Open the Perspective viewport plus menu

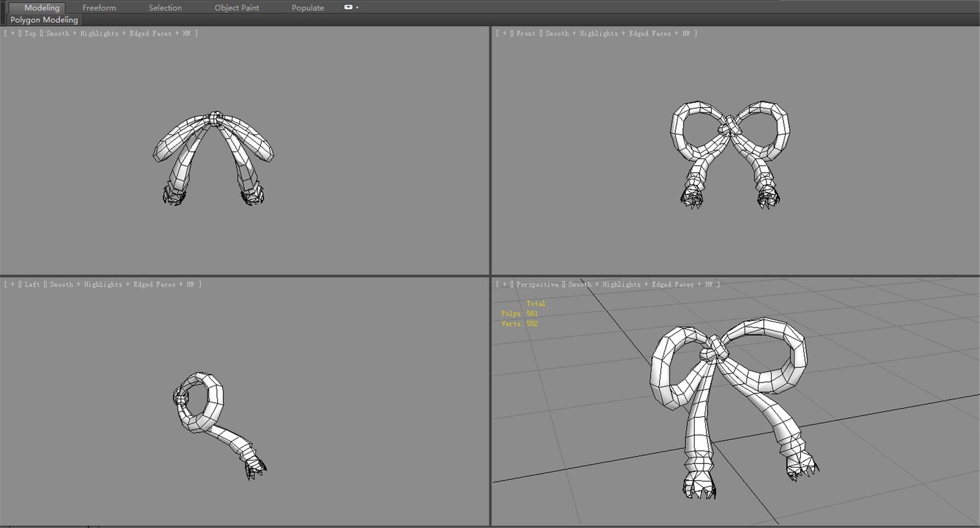click(x=505, y=285)
